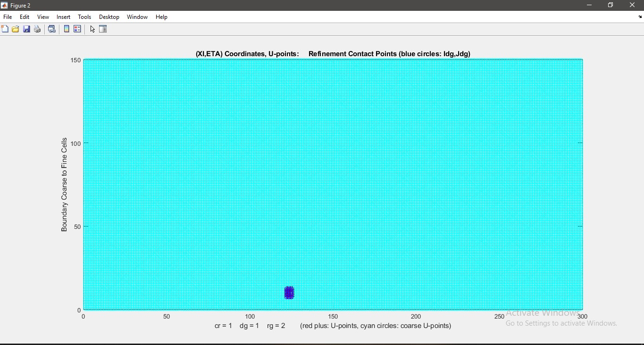Click the New Figure icon
Image resolution: width=644 pixels, height=345 pixels.
pos(5,29)
